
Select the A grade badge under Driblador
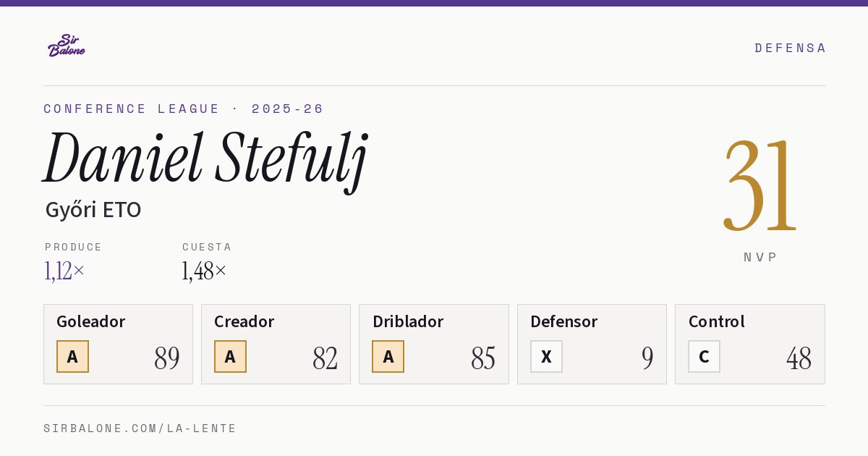388,356
